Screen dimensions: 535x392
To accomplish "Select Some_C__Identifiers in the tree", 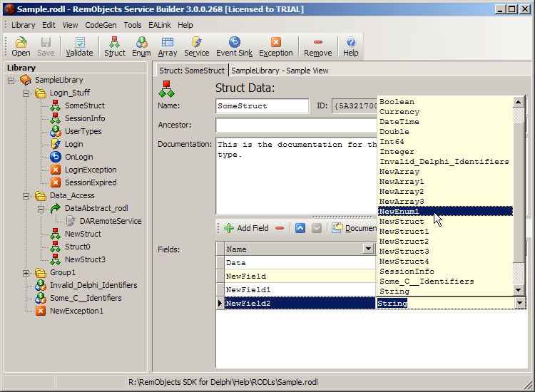I will pos(86,298).
